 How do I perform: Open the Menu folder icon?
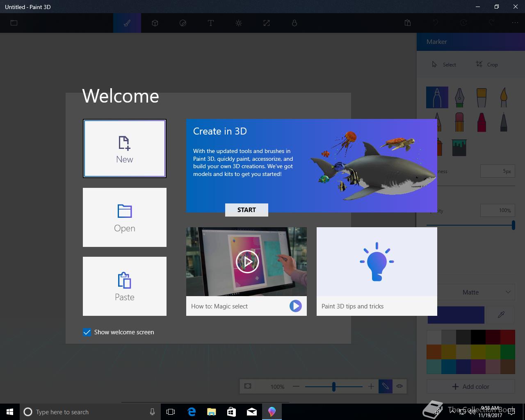(14, 23)
